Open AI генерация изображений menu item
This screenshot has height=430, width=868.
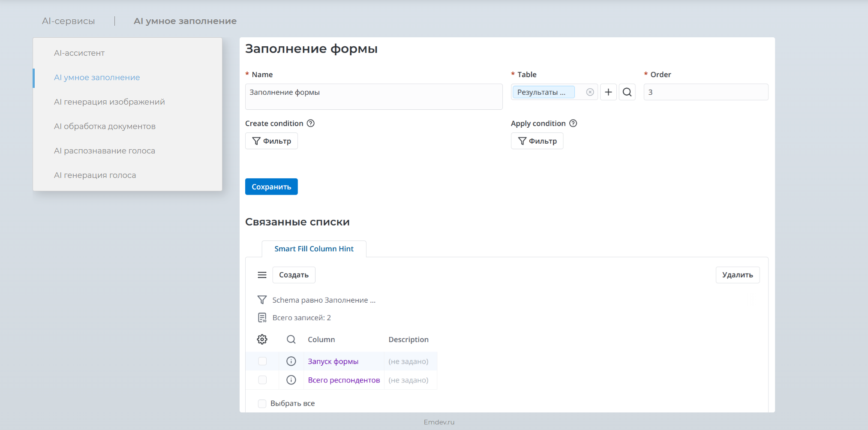[109, 102]
